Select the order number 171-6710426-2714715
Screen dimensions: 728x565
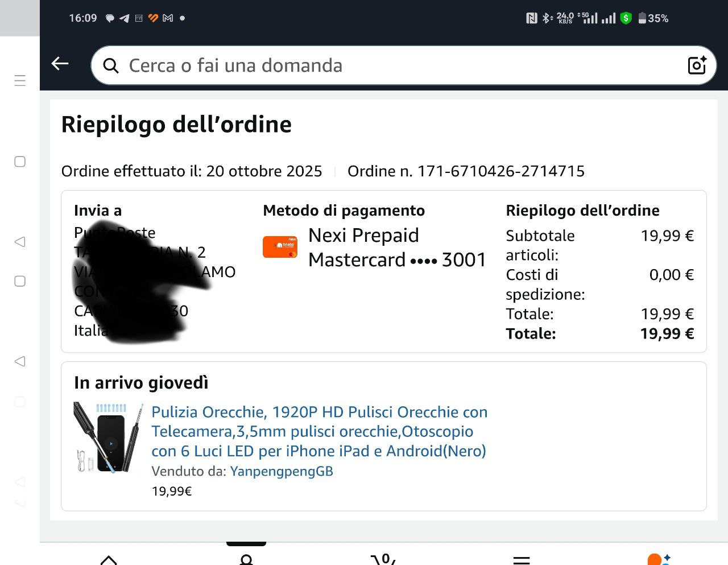pyautogui.click(x=500, y=171)
